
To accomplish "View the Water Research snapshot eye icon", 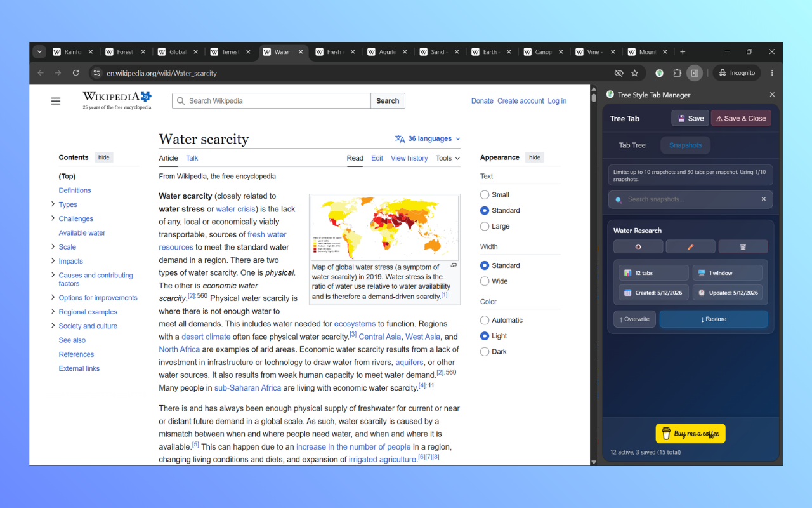I will point(638,246).
